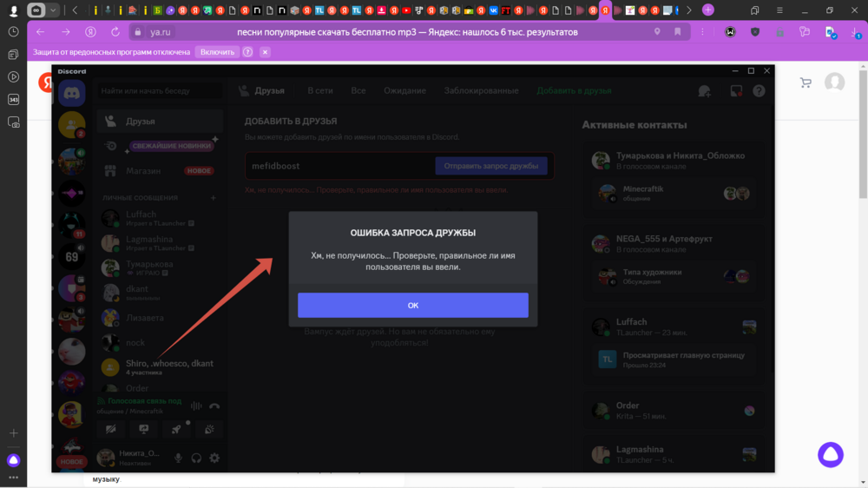This screenshot has width=868, height=488.
Task: Open help icon in protection bar
Action: [x=248, y=52]
